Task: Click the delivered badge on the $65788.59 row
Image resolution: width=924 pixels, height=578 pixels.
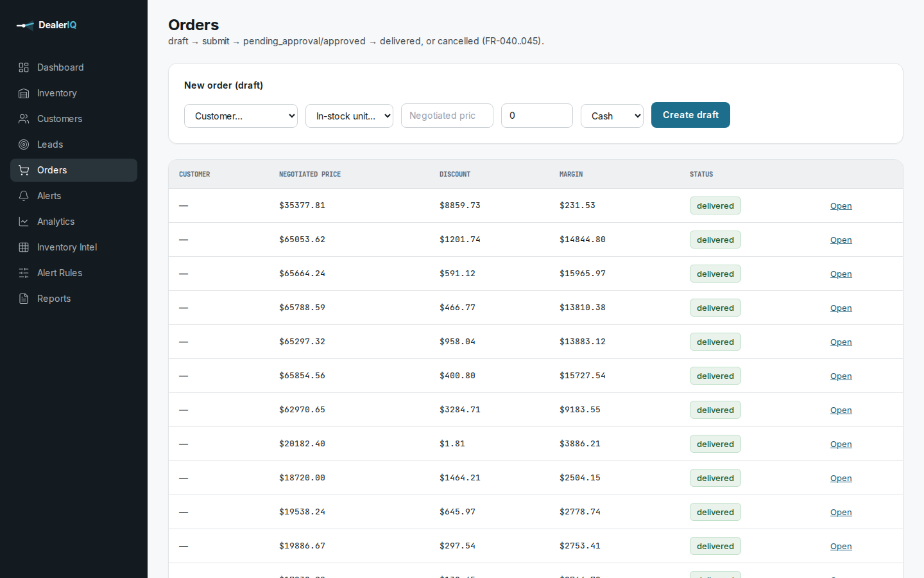Action: coord(715,308)
